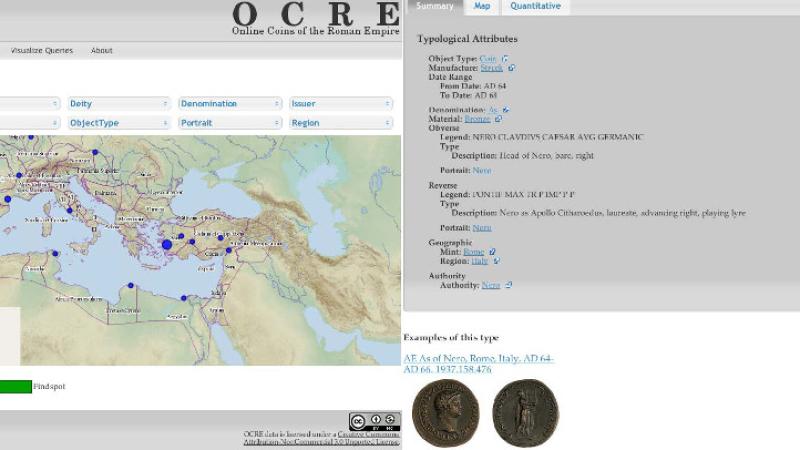Open the AE As of Nero example link

[478, 364]
